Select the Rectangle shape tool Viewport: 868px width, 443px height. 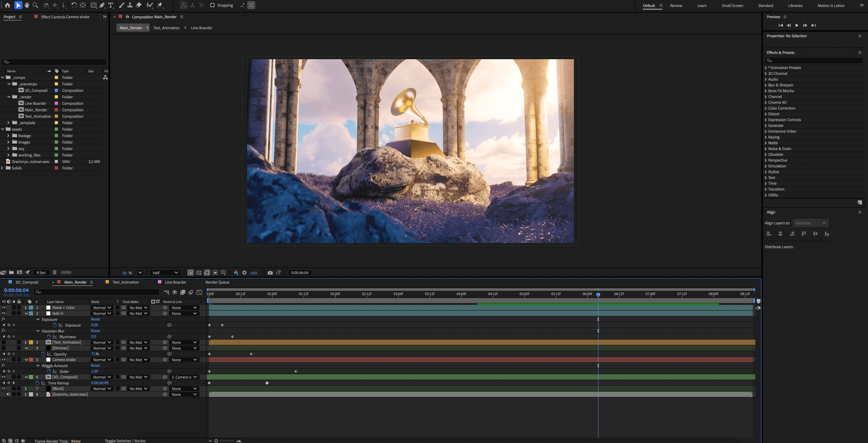[x=93, y=5]
